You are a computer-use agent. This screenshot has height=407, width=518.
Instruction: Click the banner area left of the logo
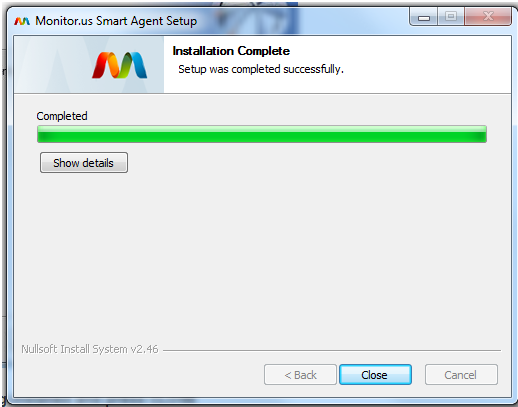[52, 64]
